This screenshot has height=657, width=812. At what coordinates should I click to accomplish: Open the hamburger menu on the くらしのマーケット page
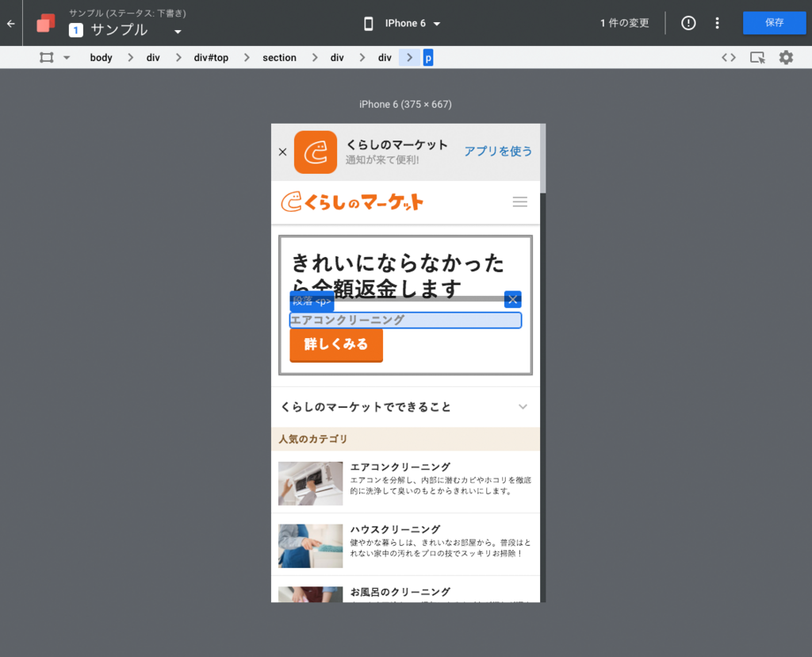(x=520, y=202)
